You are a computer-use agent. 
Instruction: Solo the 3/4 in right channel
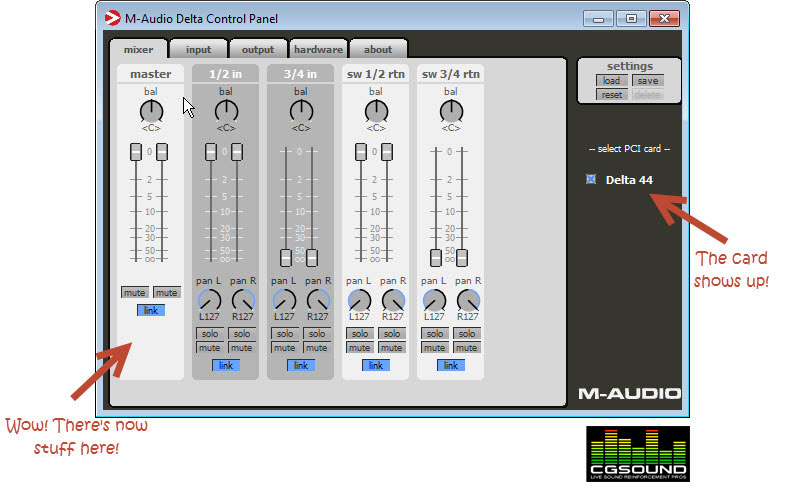(317, 333)
